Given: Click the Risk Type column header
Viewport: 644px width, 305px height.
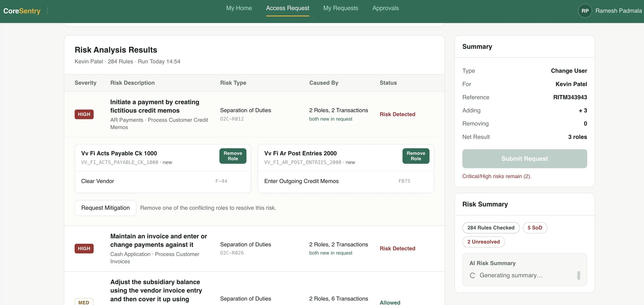Looking at the screenshot, I should (x=233, y=83).
